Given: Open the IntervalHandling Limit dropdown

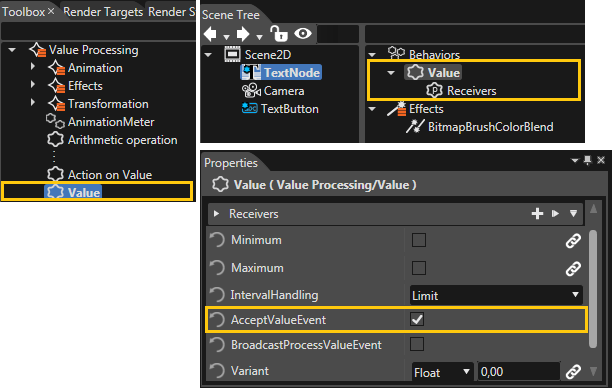Looking at the screenshot, I should coord(496,295).
